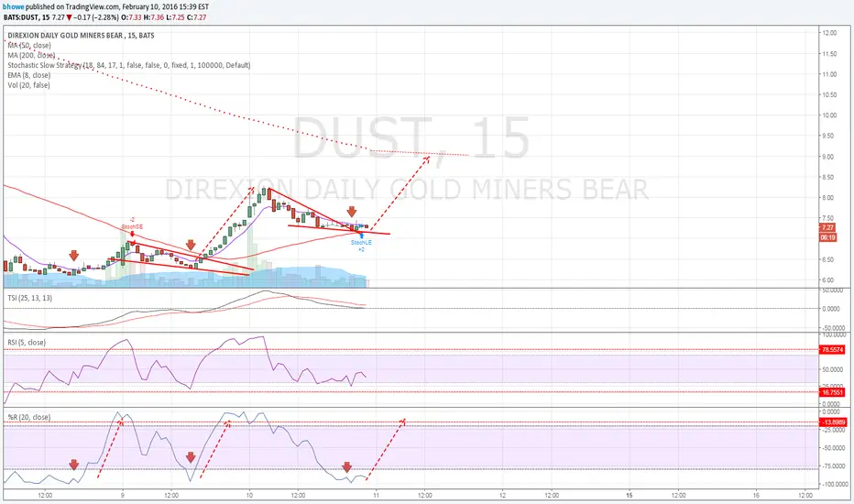The width and height of the screenshot is (854, 504).
Task: Click the L:7.25 low value
Action: [174, 17]
